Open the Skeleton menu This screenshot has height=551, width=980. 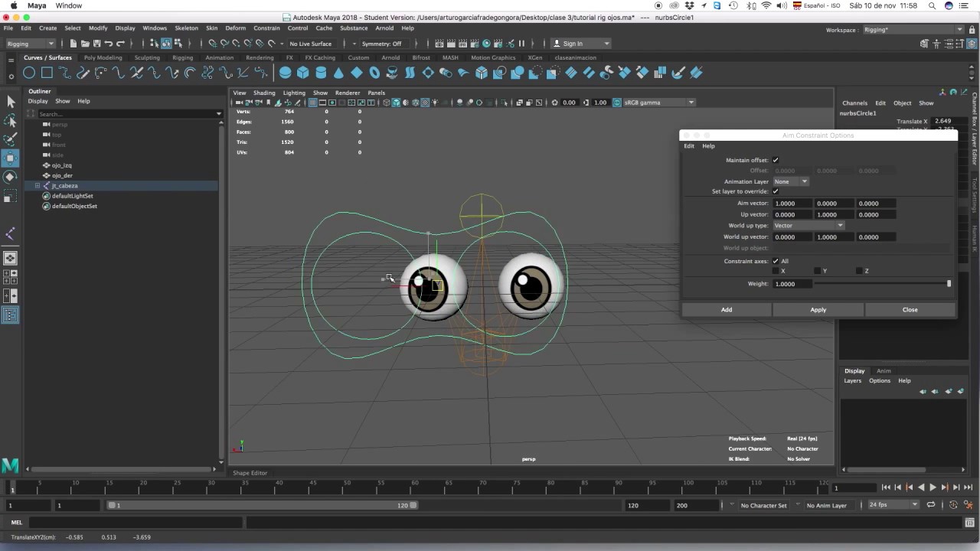186,28
